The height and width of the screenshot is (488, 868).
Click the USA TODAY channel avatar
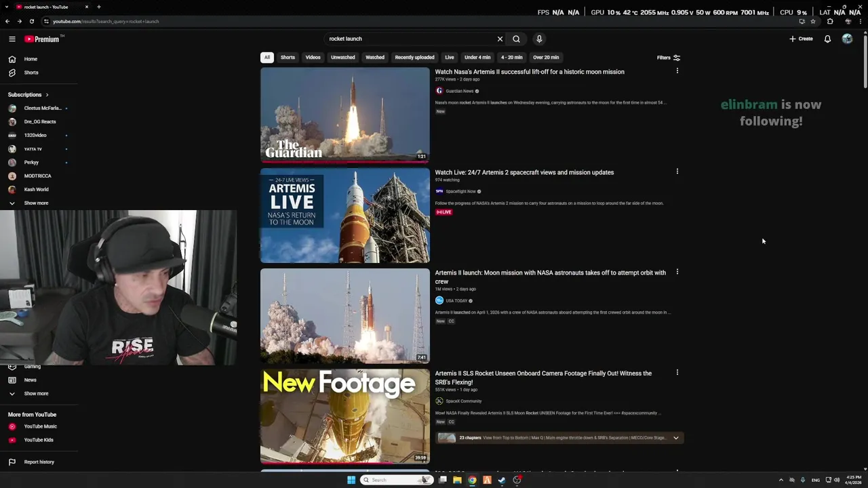pos(439,300)
